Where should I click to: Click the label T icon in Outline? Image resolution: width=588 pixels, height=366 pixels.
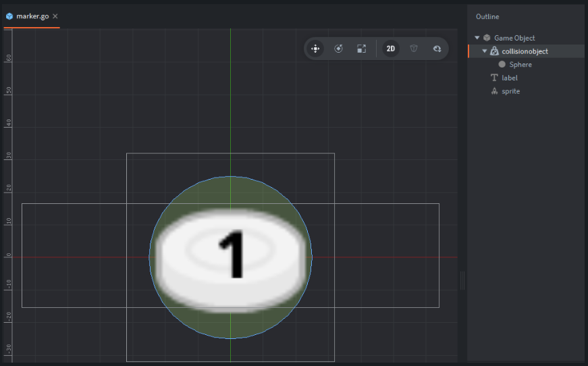point(494,78)
